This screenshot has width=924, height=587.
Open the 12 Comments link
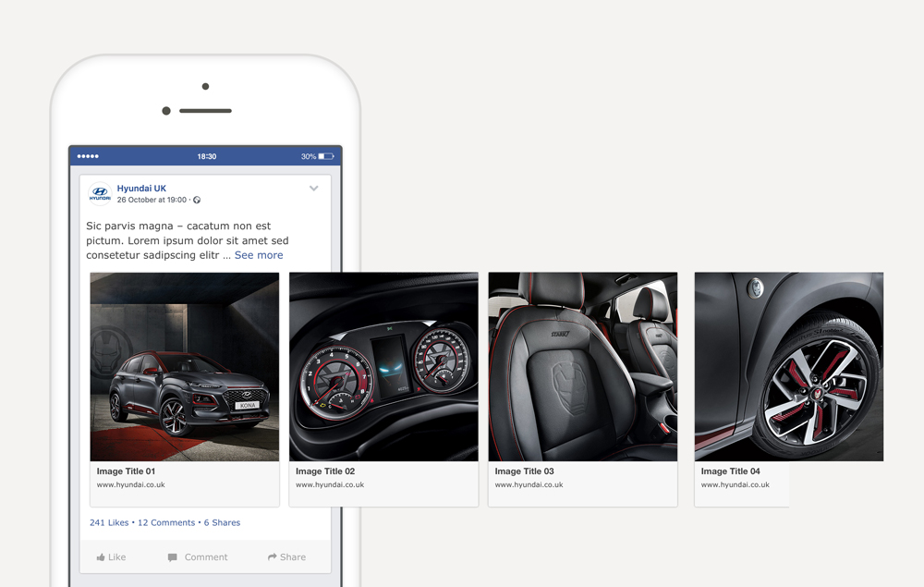(x=166, y=523)
